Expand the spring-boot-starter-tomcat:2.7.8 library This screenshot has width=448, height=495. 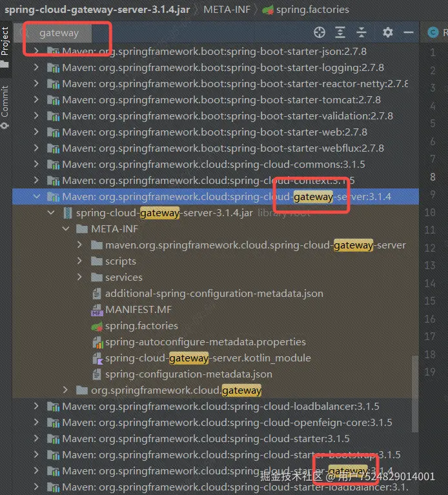click(x=36, y=99)
